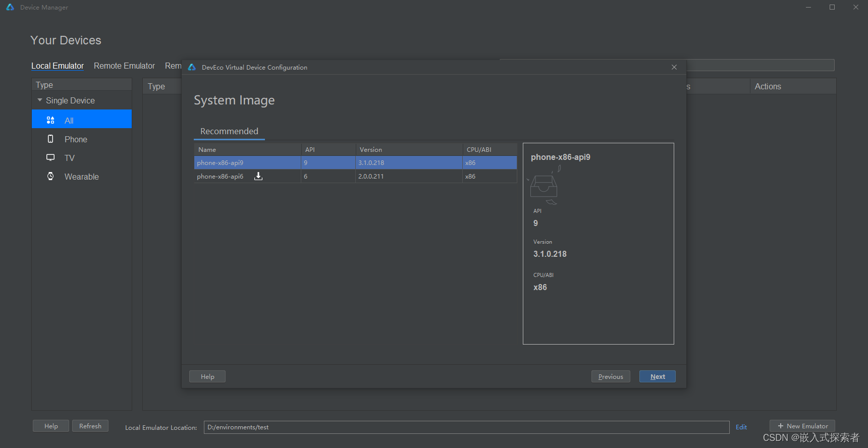Click Next in the configuration dialog
This screenshot has height=448, width=868.
657,376
